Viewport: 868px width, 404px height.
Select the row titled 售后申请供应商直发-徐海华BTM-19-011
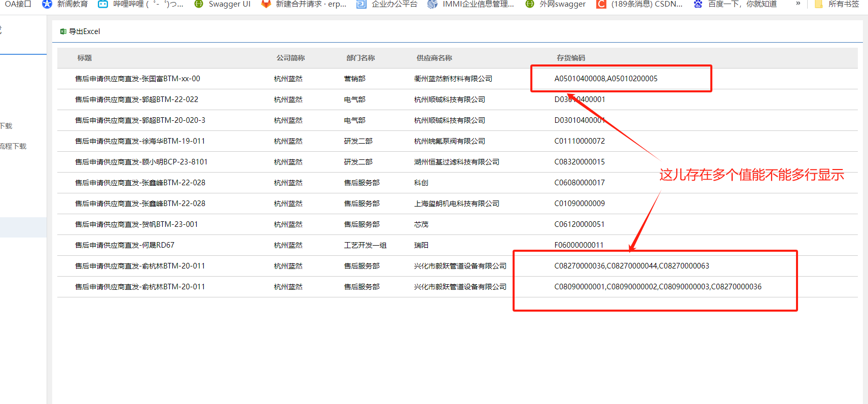(457, 141)
